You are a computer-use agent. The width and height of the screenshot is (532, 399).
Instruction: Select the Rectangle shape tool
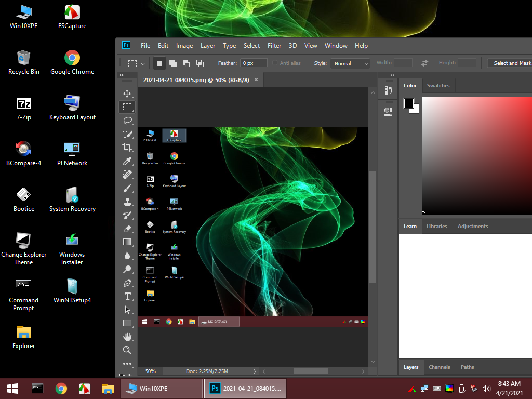coord(127,323)
